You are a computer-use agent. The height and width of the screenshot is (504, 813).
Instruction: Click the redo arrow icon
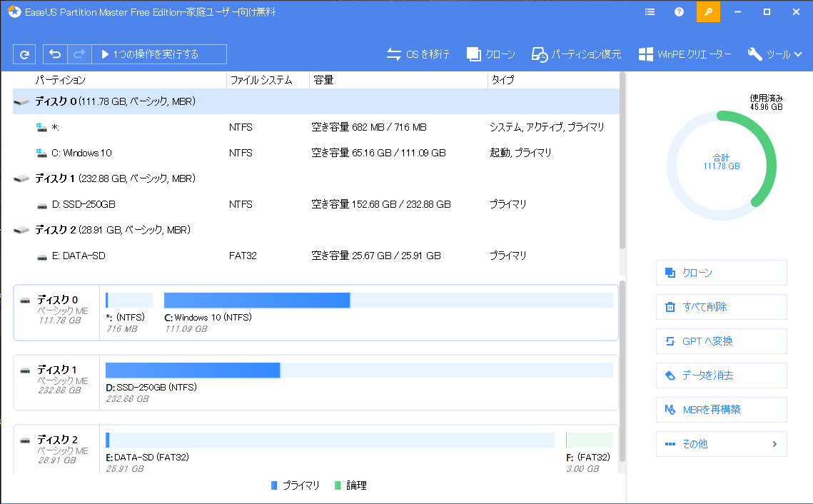pyautogui.click(x=79, y=54)
